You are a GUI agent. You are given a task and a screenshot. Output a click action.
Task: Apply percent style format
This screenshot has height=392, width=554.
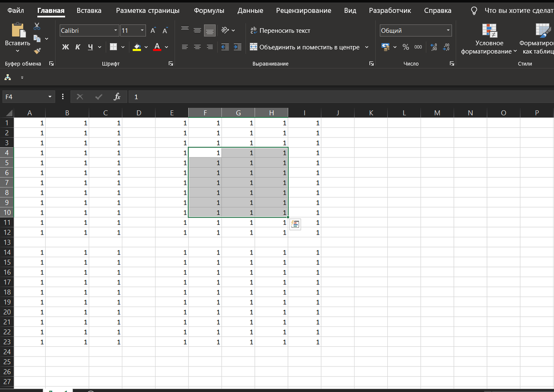coord(406,47)
